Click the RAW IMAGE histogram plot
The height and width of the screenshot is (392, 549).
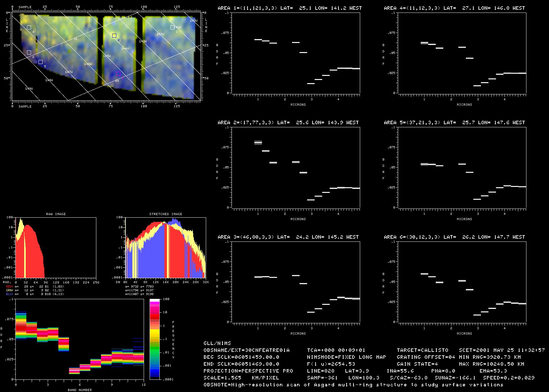coord(56,247)
